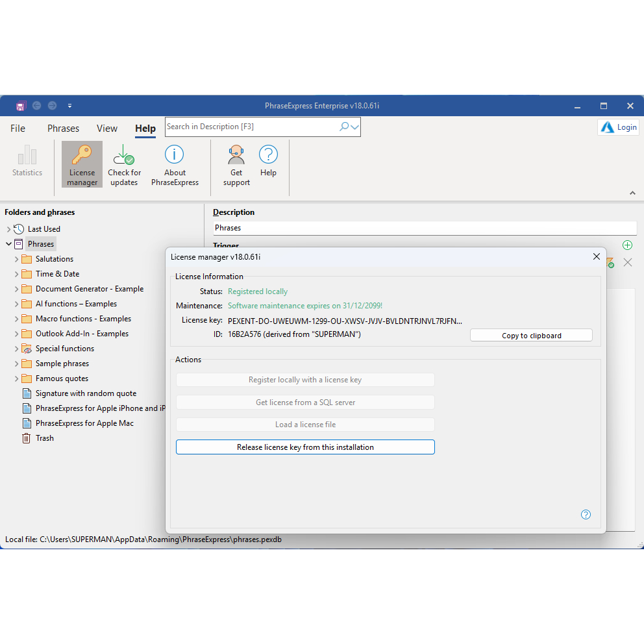Open About PhraseExpress info icon

coord(175,164)
